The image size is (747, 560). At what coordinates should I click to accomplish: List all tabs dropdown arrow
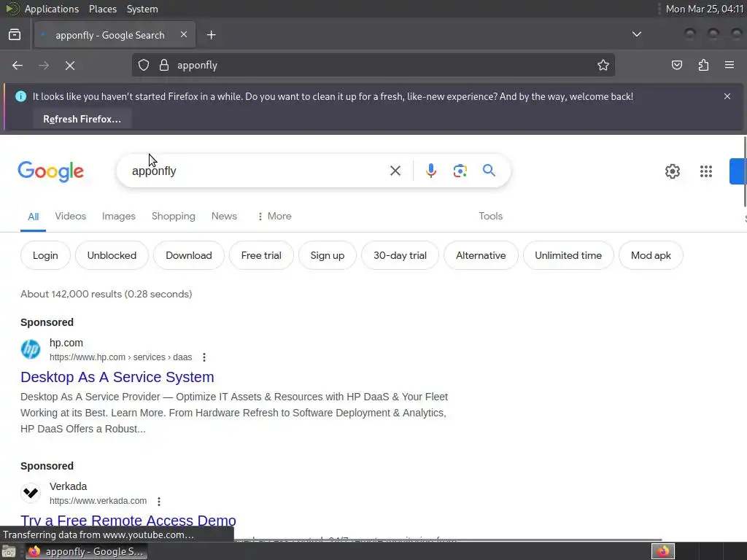[636, 34]
